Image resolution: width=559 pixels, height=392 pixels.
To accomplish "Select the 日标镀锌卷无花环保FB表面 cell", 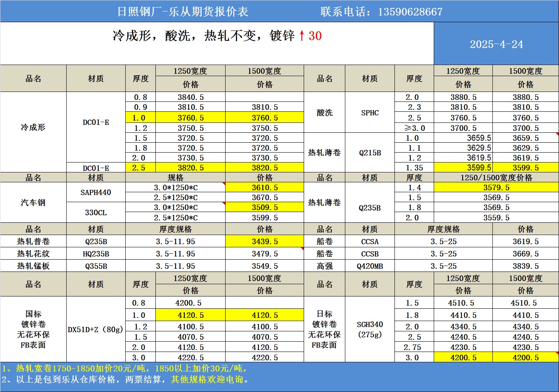I will click(x=324, y=329).
